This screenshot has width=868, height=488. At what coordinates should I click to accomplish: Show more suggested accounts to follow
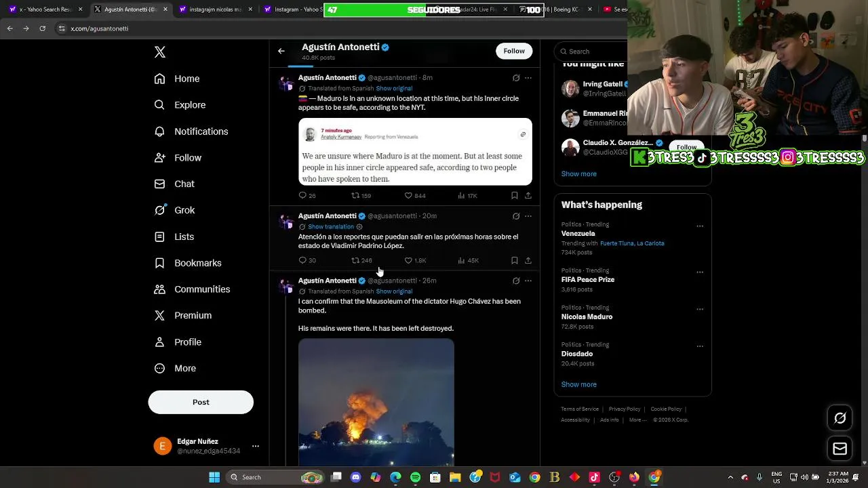click(x=579, y=174)
